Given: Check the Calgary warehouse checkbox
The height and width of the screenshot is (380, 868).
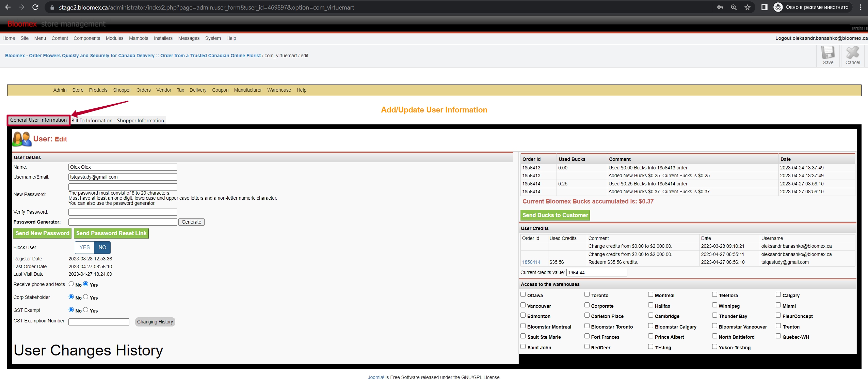Looking at the screenshot, I should point(778,294).
